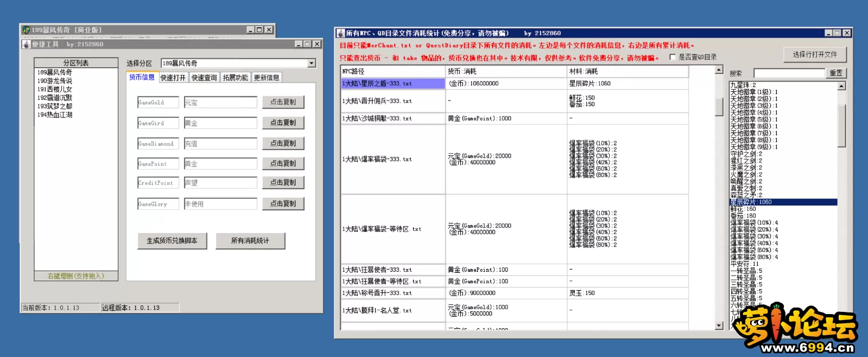This screenshot has width=868, height=357.
Task: Click 点击复制 button beside GameDiamond
Action: [283, 143]
